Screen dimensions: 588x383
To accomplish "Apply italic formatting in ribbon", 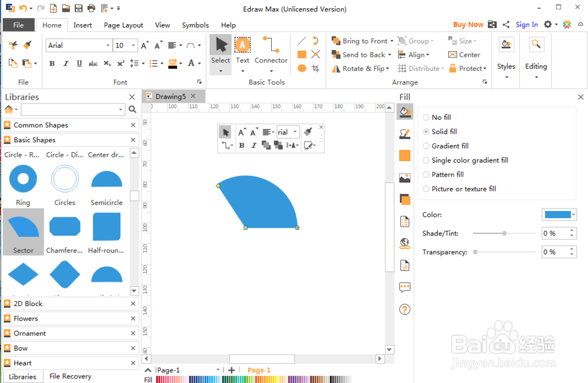I will tap(66, 63).
